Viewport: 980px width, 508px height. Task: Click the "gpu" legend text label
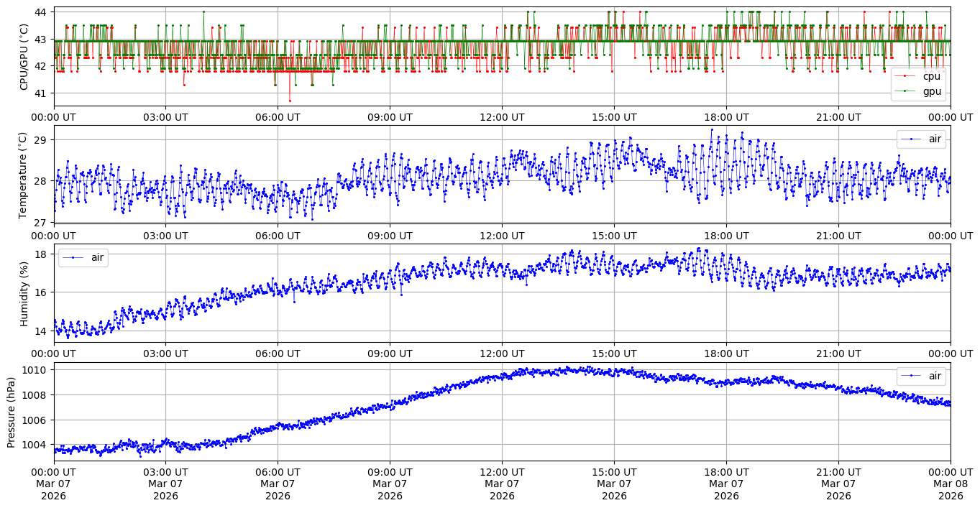coord(931,91)
